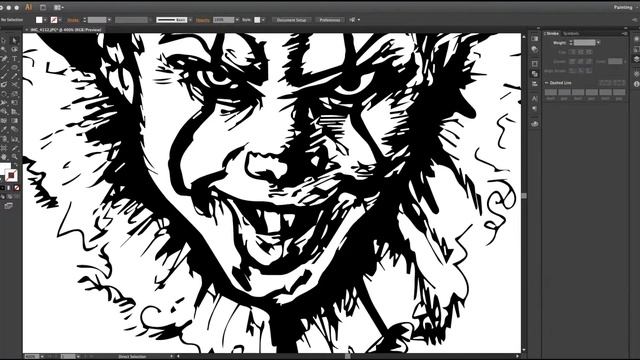The image size is (640, 360).
Task: Align stroke to center option
Action: pyautogui.click(x=572, y=71)
